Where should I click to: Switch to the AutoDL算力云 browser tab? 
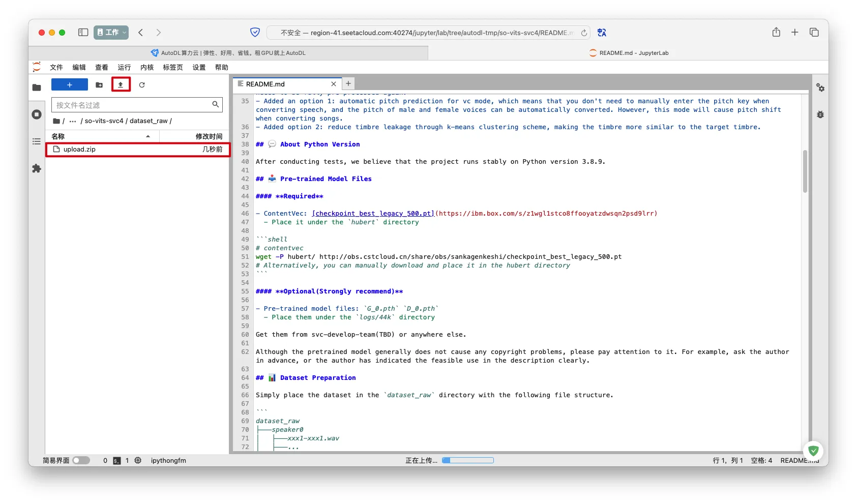coord(228,53)
